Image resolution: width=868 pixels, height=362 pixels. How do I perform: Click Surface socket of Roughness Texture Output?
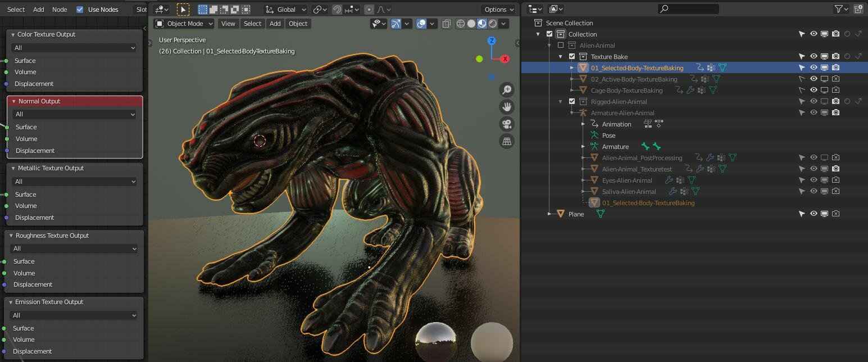(x=4, y=261)
